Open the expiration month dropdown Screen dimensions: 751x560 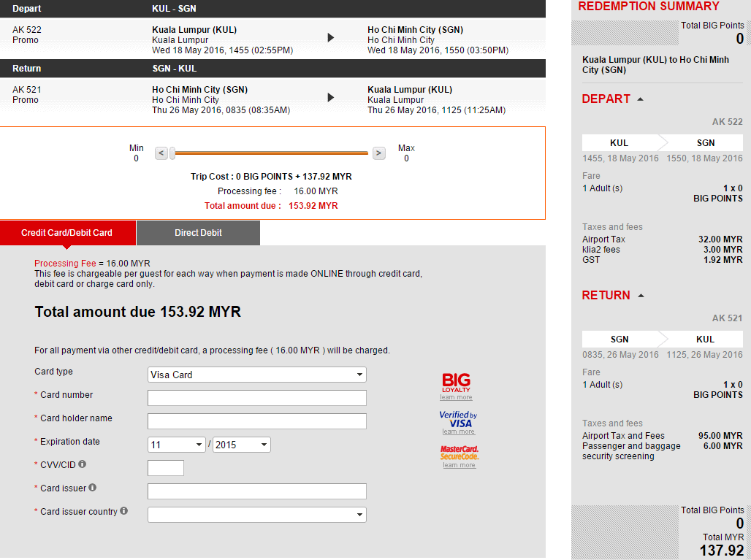click(x=177, y=445)
